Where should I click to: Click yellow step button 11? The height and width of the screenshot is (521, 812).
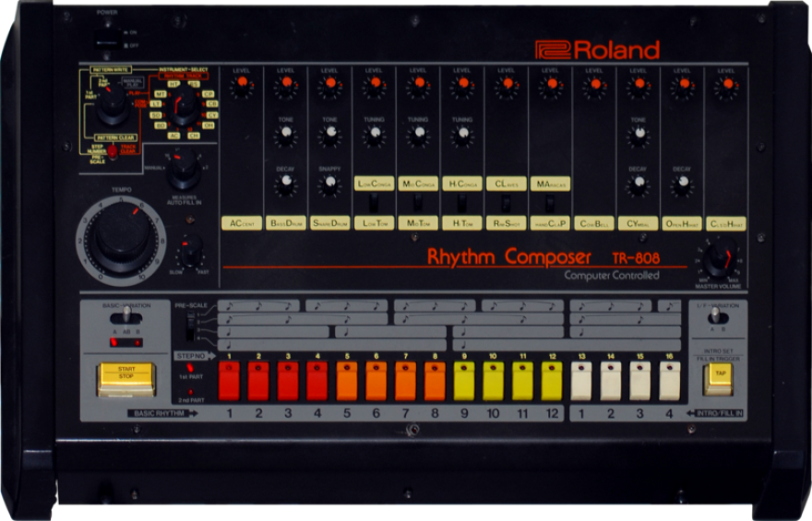(523, 382)
